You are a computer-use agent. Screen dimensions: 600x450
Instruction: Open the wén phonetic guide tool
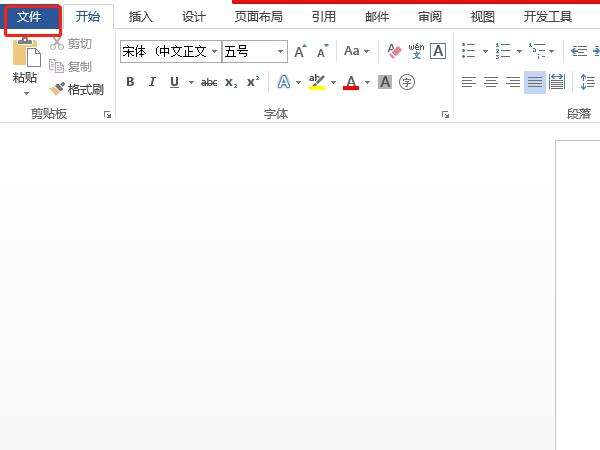[x=416, y=51]
